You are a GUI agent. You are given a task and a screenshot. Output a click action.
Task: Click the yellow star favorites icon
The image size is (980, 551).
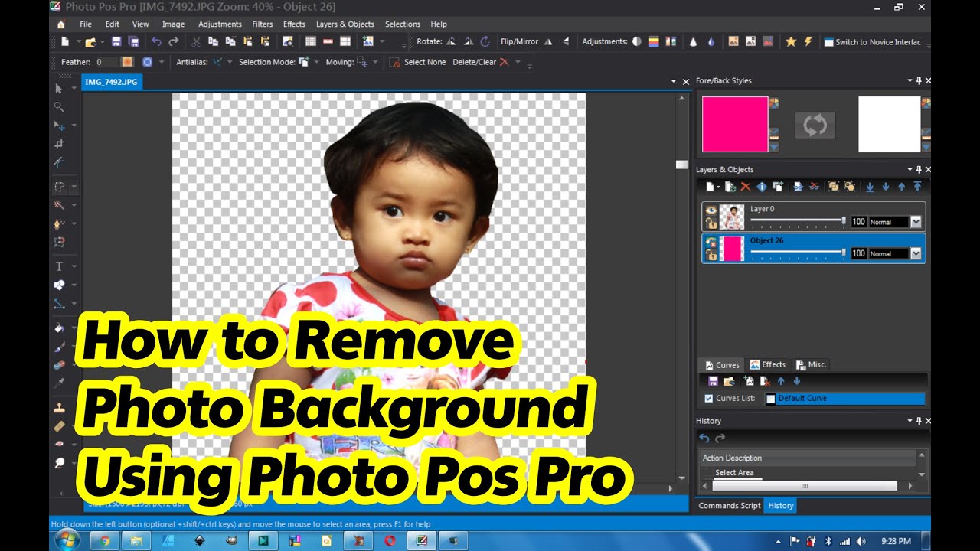tap(791, 42)
